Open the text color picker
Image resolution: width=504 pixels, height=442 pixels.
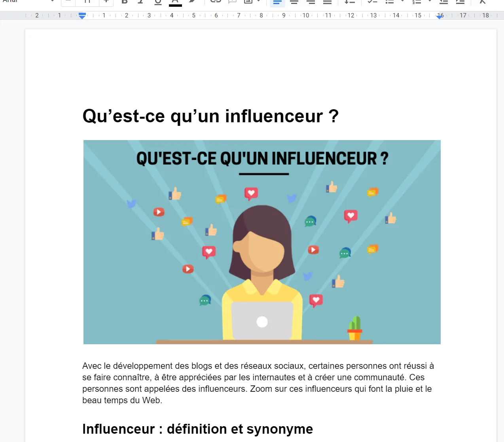click(x=175, y=2)
